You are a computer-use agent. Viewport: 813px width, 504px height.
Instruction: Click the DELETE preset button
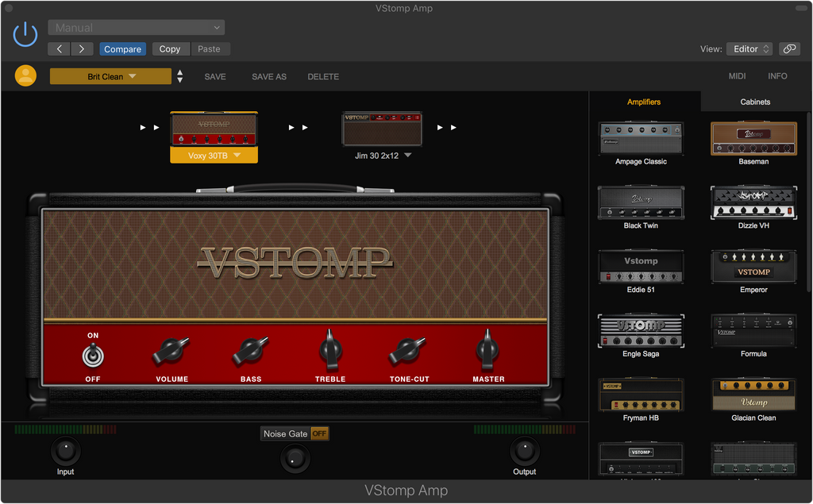tap(323, 77)
